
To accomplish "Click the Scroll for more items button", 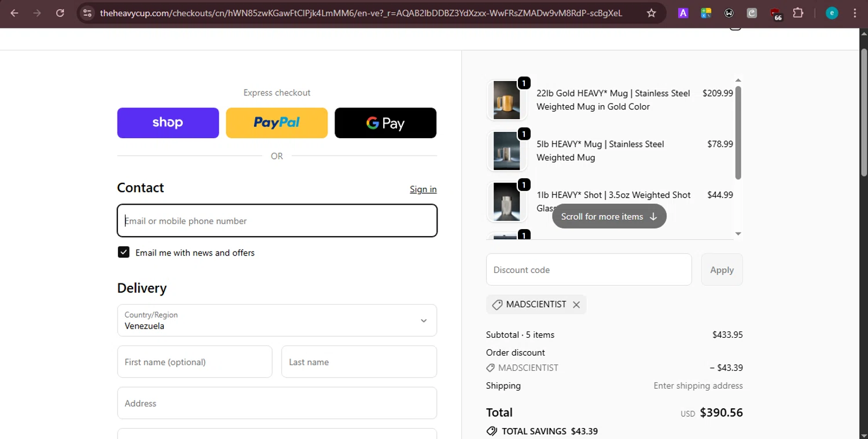I will [x=609, y=216].
